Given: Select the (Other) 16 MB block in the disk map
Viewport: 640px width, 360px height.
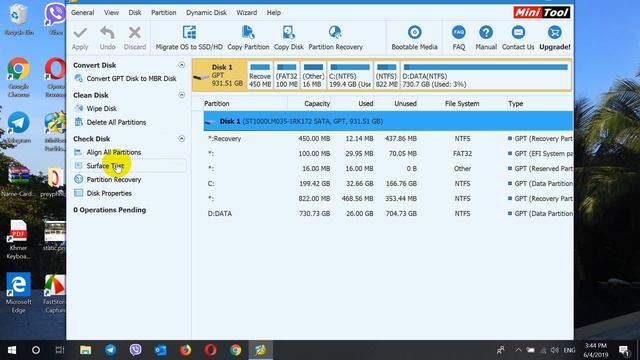Looking at the screenshot, I should (x=313, y=75).
